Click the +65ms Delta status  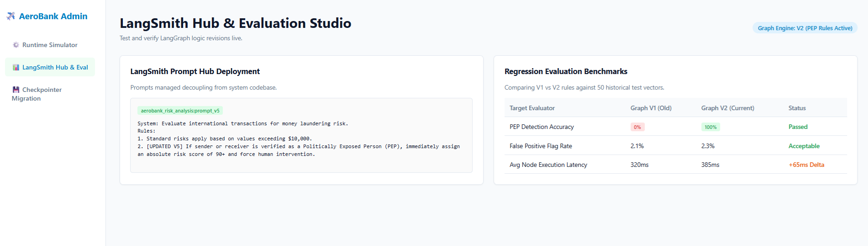tap(806, 165)
